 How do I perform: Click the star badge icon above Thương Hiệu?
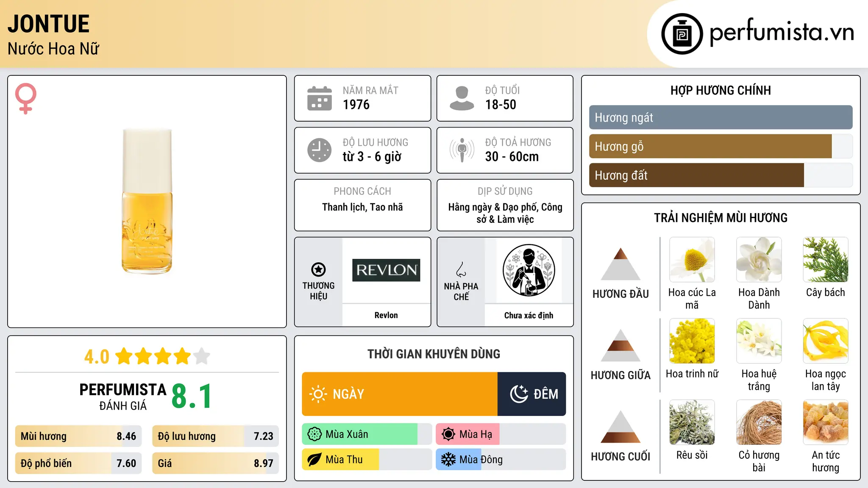(318, 269)
